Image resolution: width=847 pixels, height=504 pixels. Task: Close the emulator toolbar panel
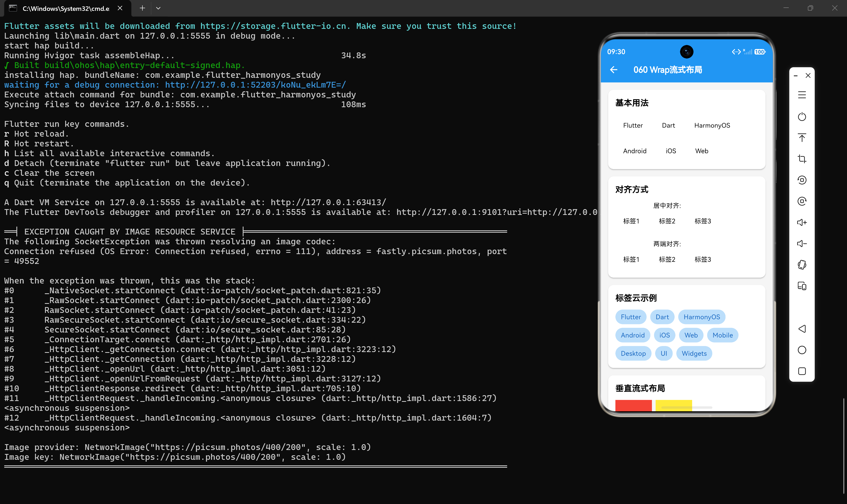808,75
